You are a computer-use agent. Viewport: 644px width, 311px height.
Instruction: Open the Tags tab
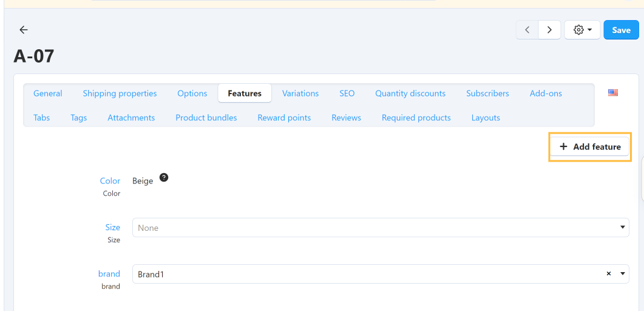click(78, 117)
